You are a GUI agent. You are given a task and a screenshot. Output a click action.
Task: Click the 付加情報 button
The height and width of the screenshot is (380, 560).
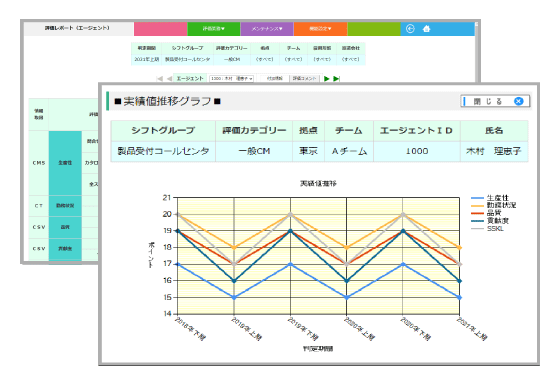(x=275, y=79)
